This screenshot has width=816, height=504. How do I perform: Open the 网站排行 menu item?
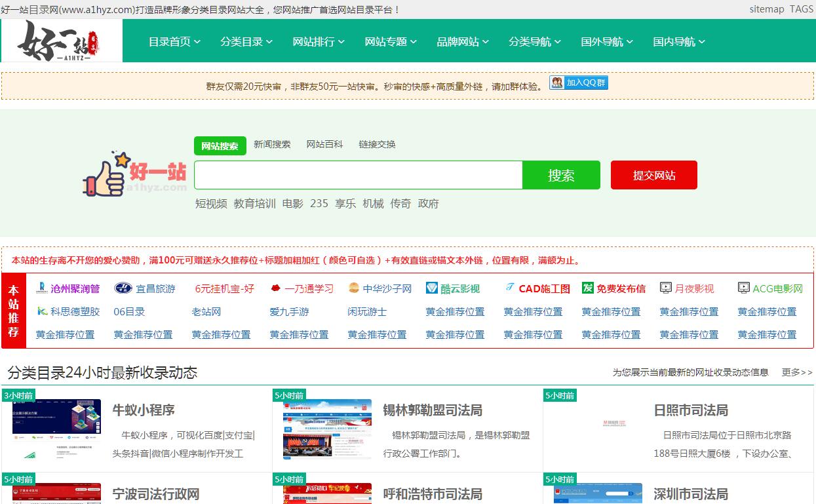[319, 41]
